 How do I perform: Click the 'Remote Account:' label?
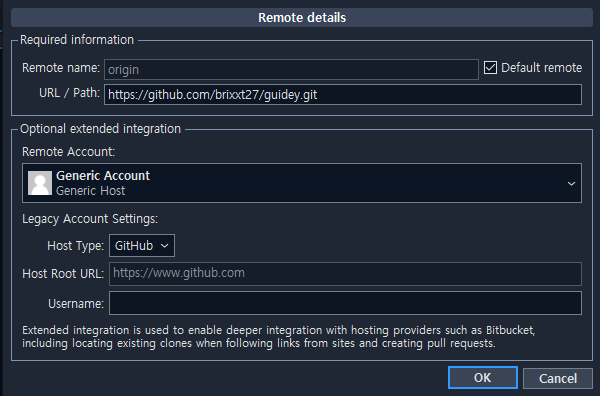(x=68, y=152)
